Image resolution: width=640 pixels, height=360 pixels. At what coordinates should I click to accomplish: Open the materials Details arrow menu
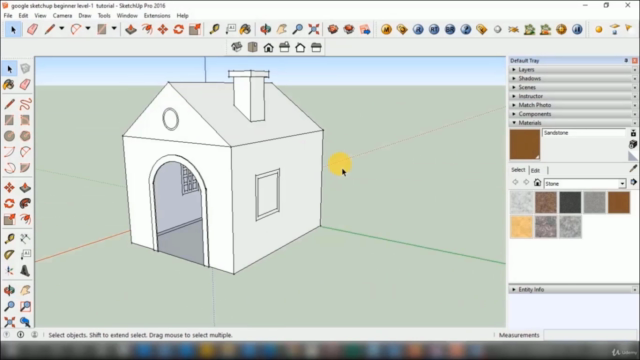click(x=633, y=182)
